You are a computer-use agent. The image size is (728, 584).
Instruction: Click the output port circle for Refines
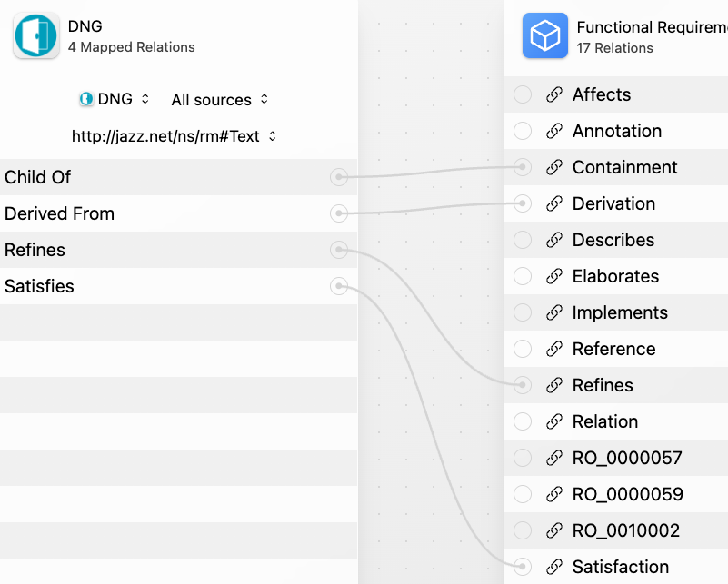(339, 250)
